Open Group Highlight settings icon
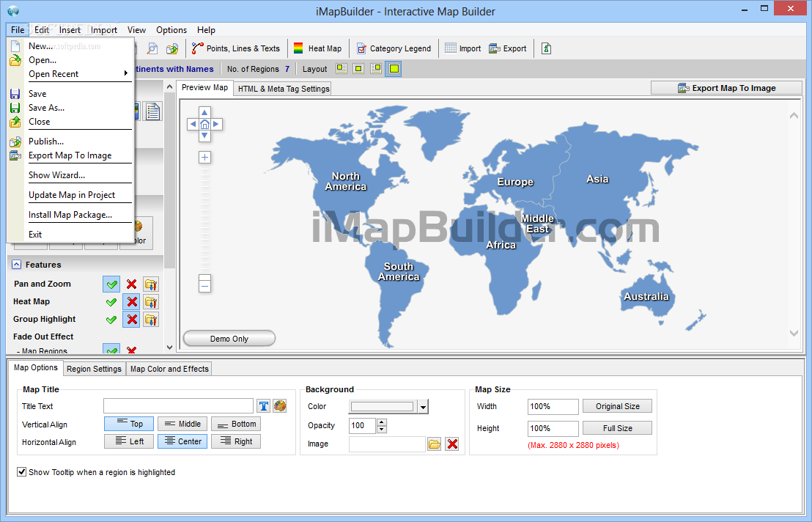The image size is (812, 522). (x=151, y=320)
